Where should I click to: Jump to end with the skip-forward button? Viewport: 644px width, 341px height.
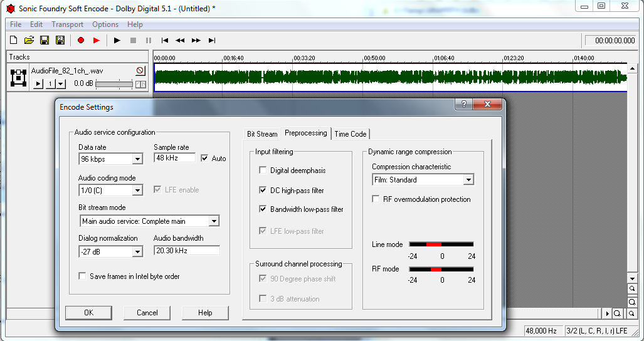(x=212, y=40)
